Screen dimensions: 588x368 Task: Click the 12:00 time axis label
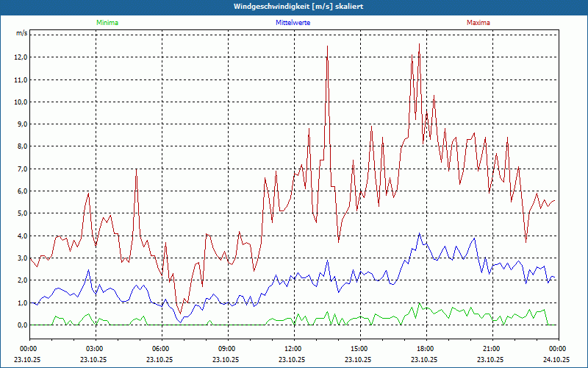pyautogui.click(x=293, y=349)
